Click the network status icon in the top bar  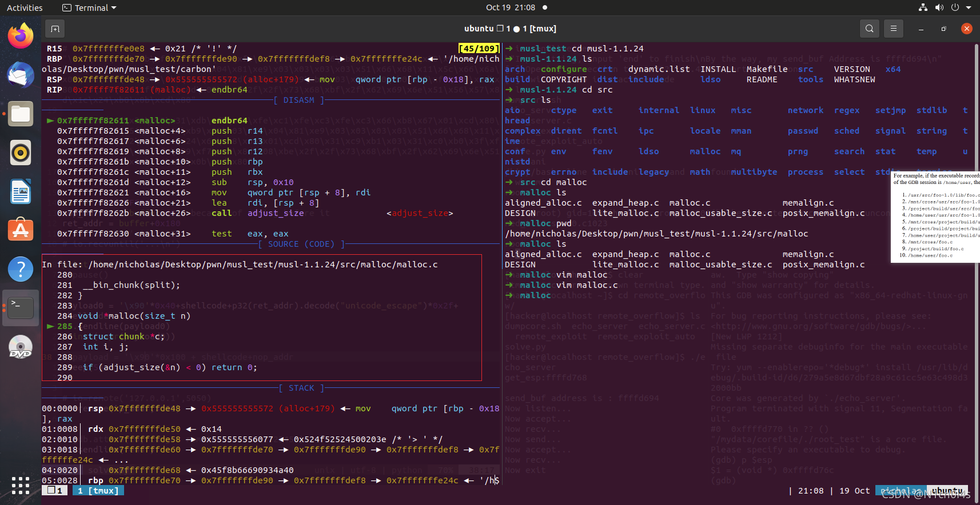coord(923,7)
